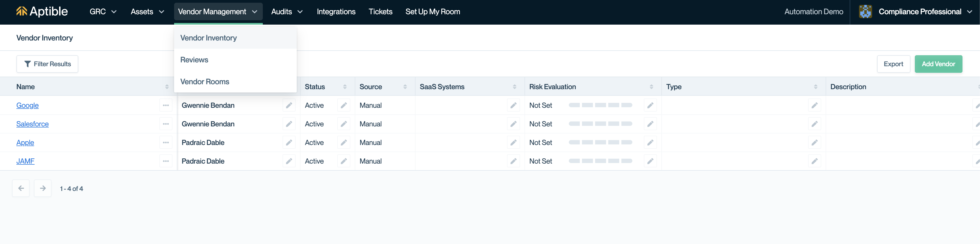This screenshot has height=244, width=980.
Task: Click the risk level bar for Salesforce
Action: (x=600, y=124)
